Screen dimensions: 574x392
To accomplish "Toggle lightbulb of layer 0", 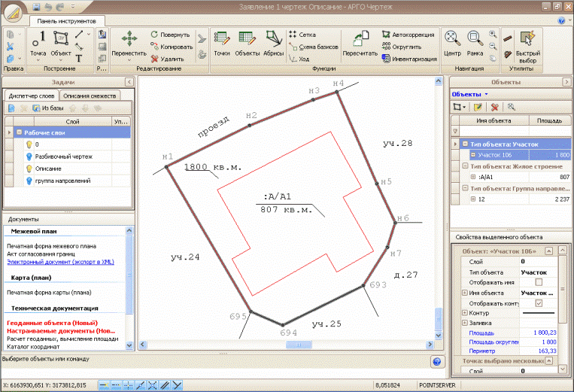I will click(x=29, y=144).
